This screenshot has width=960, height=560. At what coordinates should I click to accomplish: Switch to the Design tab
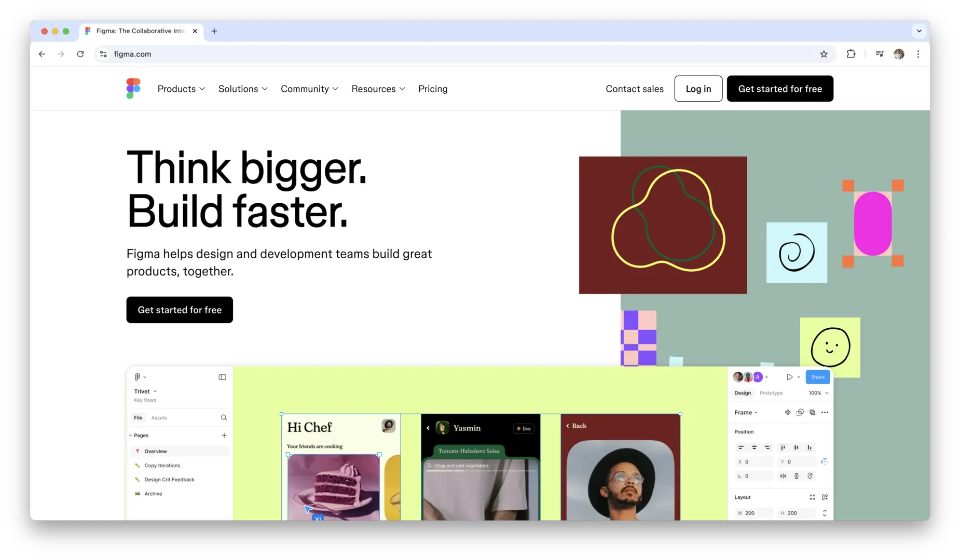(x=743, y=393)
